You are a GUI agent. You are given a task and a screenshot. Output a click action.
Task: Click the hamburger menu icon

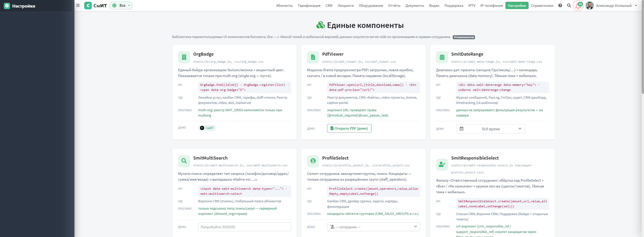[x=78, y=6]
